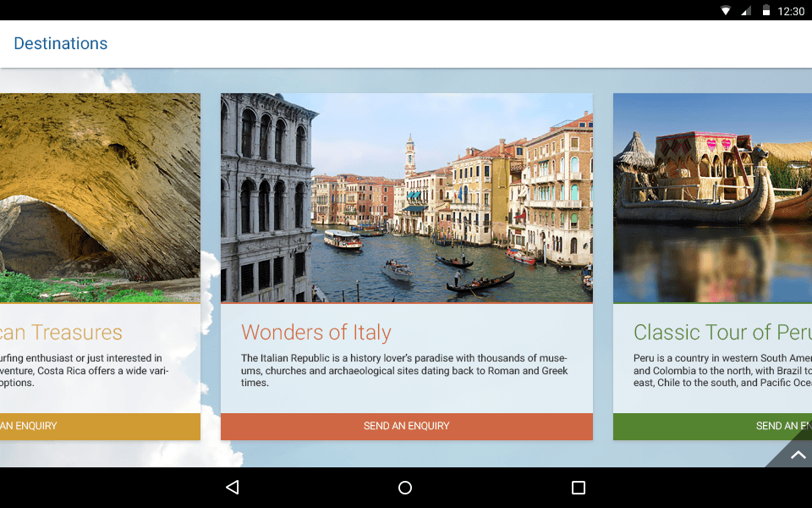Tap the Italian Republic description text
This screenshot has height=508, width=812.
pos(404,371)
